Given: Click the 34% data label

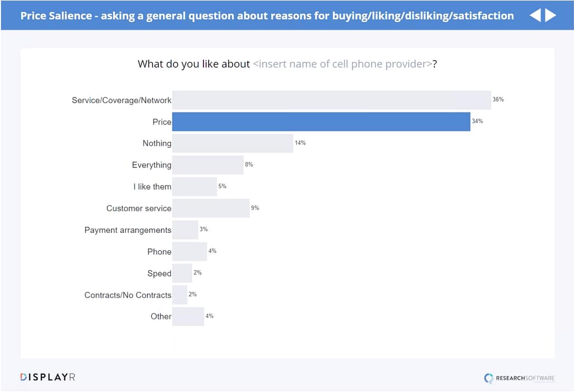Looking at the screenshot, I should tap(477, 121).
